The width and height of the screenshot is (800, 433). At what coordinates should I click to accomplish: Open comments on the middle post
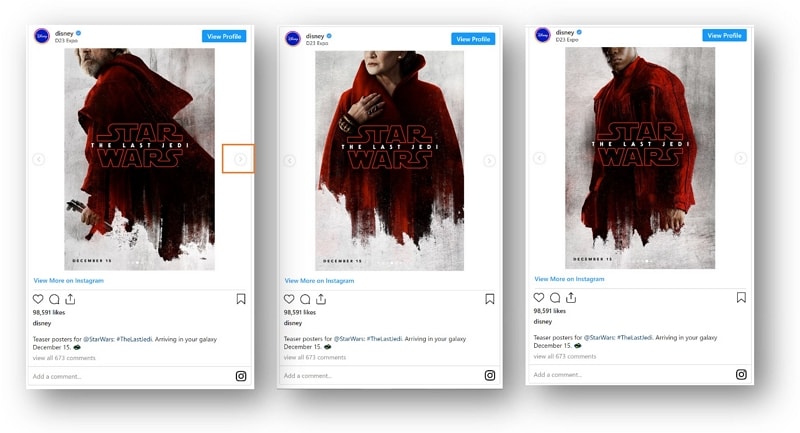(305, 299)
